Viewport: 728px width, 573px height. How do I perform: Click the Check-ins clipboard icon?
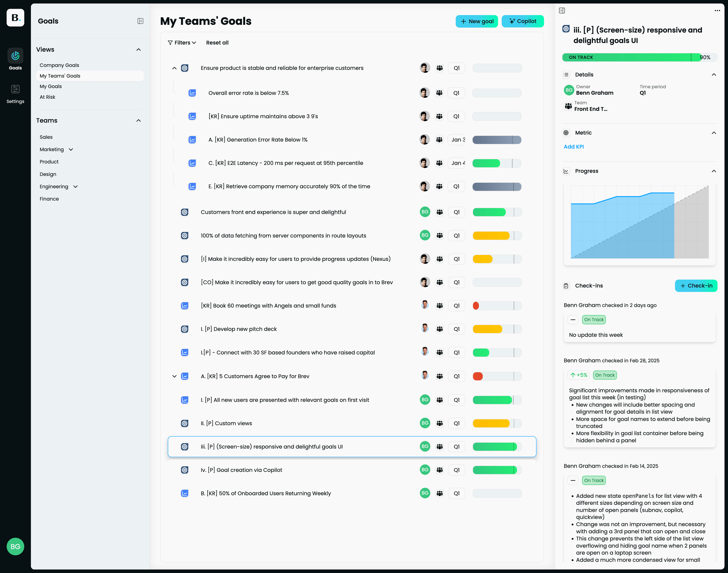[566, 286]
